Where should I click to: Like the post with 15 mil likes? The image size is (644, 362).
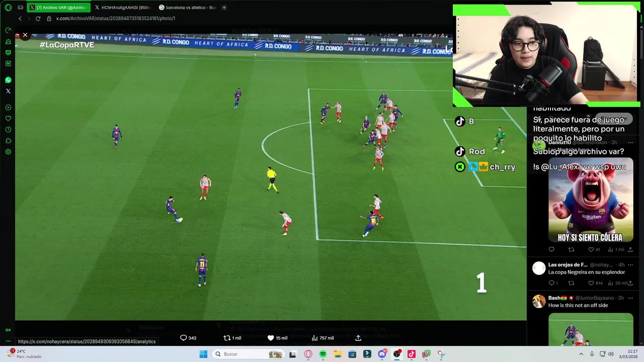pos(277,338)
